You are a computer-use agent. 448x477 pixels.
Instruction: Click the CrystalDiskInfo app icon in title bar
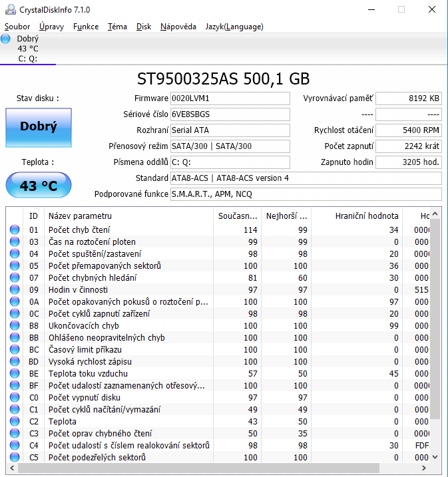(x=8, y=9)
